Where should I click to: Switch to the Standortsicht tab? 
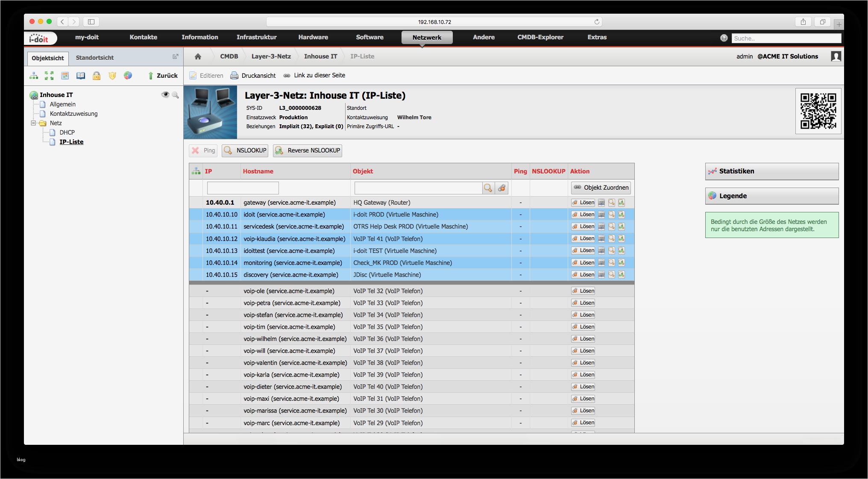pos(95,58)
